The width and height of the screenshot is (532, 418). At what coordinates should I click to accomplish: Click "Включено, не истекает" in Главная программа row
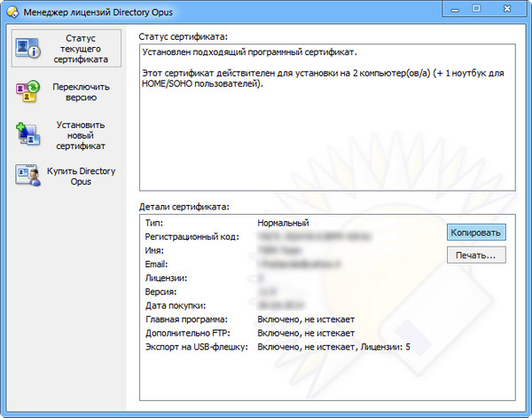(306, 319)
